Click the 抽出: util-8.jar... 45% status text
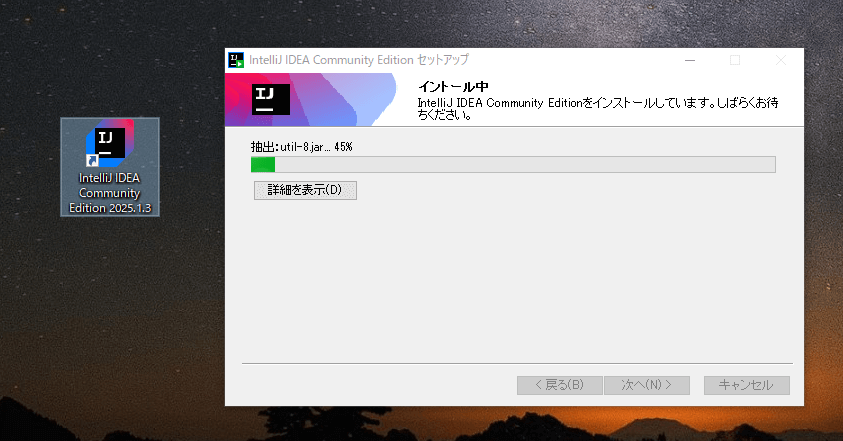Viewport: 843px width, 441px height. click(x=302, y=147)
